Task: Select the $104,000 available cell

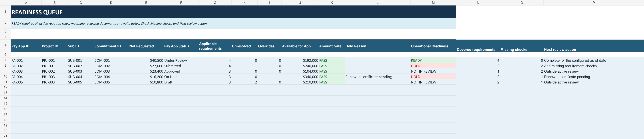Action: (300, 71)
